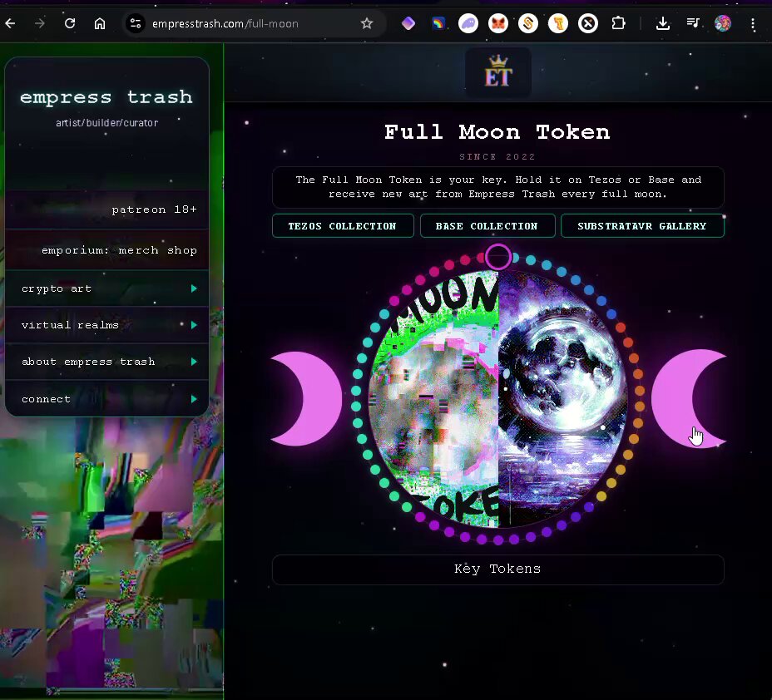The width and height of the screenshot is (772, 700).
Task: Open the SUBSTRATAVR GALLERY button
Action: click(642, 226)
